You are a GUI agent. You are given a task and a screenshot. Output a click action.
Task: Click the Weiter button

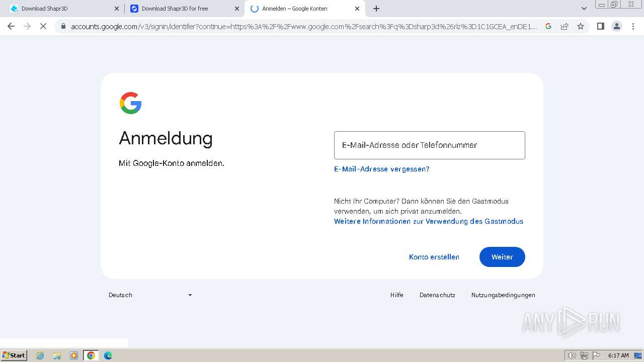point(502,257)
